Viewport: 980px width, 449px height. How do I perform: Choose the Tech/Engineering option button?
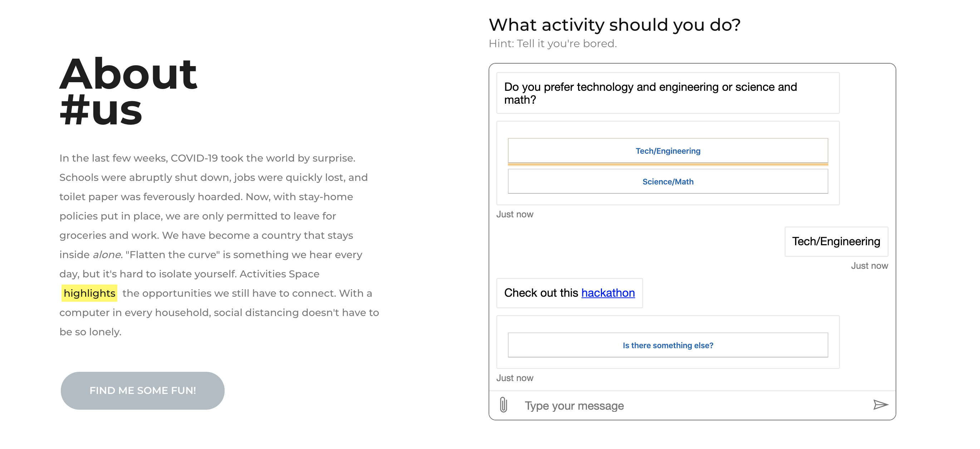point(668,151)
